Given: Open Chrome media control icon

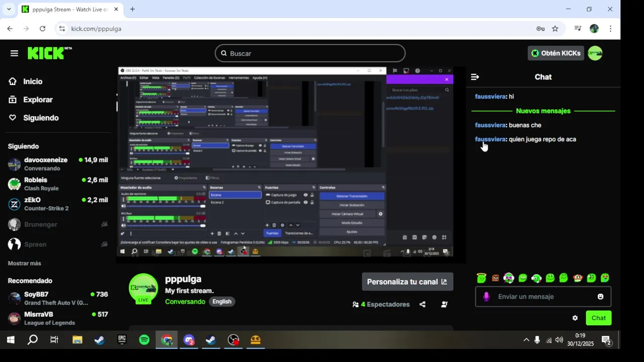Looking at the screenshot, I should pyautogui.click(x=578, y=29).
